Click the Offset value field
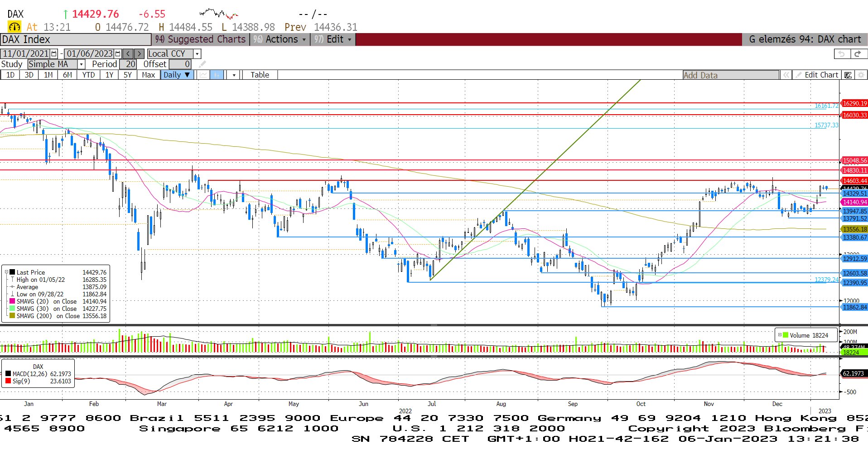This screenshot has width=868, height=464. [180, 64]
